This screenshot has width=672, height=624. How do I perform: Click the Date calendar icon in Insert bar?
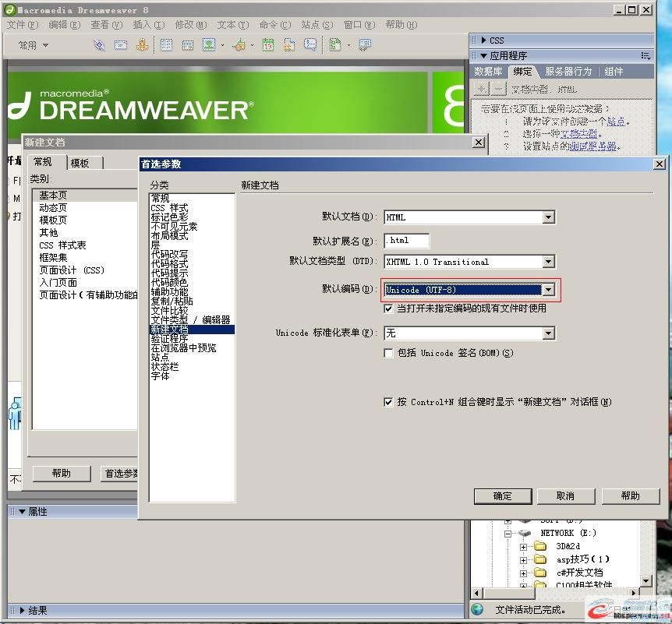coord(267,45)
